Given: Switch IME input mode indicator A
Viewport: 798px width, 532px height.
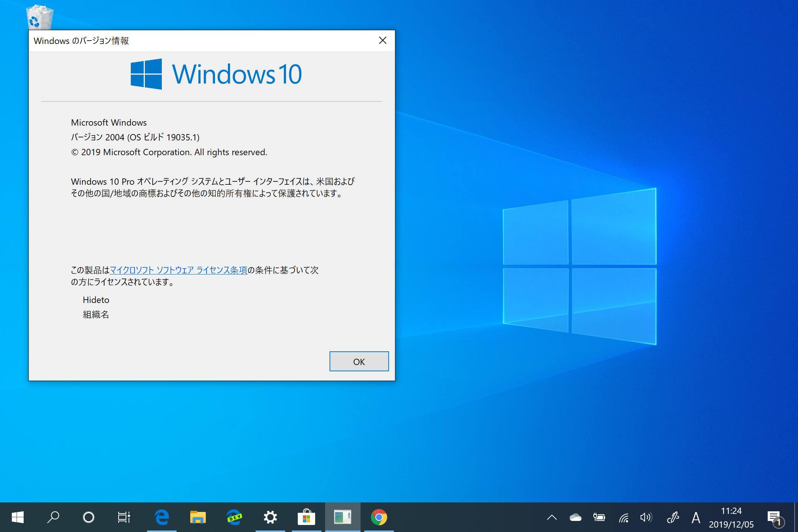Looking at the screenshot, I should click(x=696, y=517).
